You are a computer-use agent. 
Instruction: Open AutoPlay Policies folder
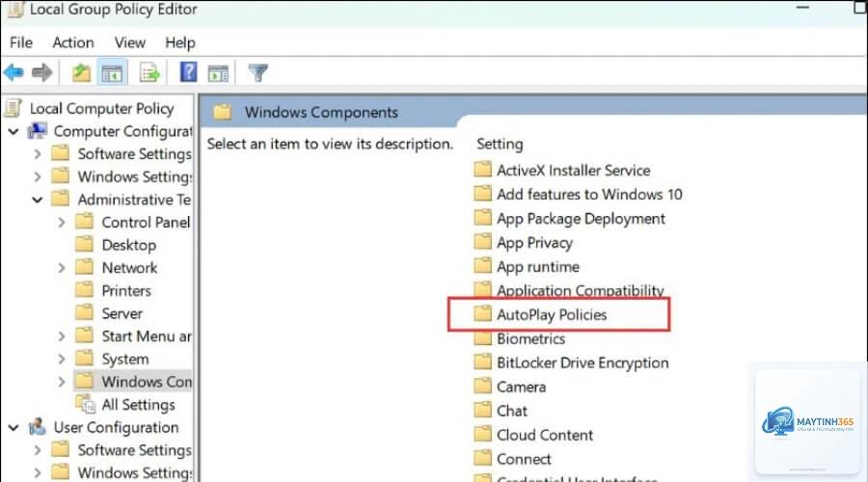[552, 315]
